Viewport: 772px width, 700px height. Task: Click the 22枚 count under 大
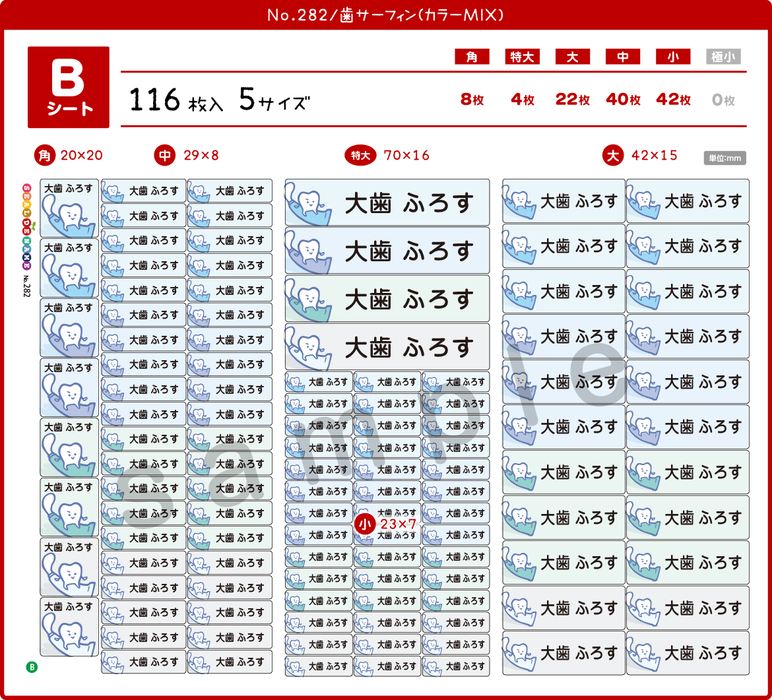point(572,100)
